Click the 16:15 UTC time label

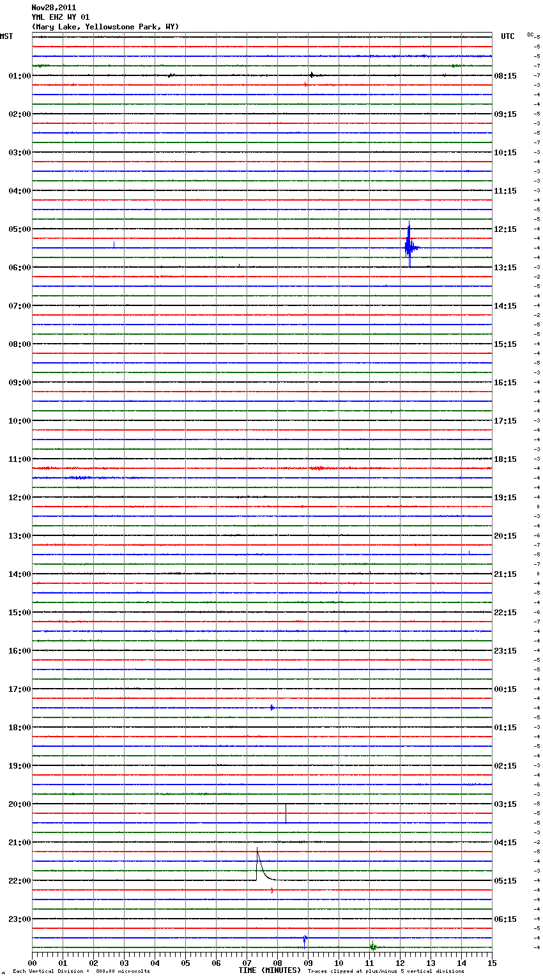[x=505, y=383]
